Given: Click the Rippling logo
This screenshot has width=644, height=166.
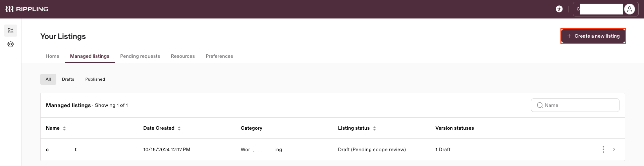Looking at the screenshot, I should point(27,9).
